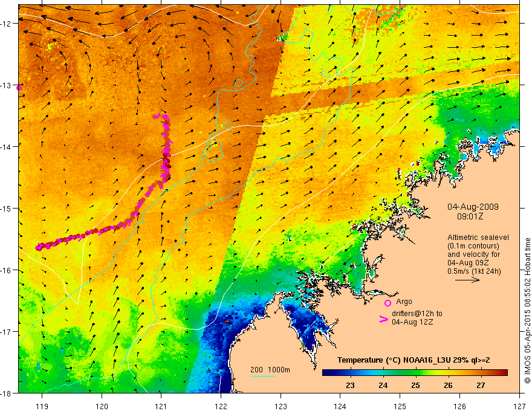Click the latitude axis label -18
This screenshot has width=532, height=411.
(7, 393)
